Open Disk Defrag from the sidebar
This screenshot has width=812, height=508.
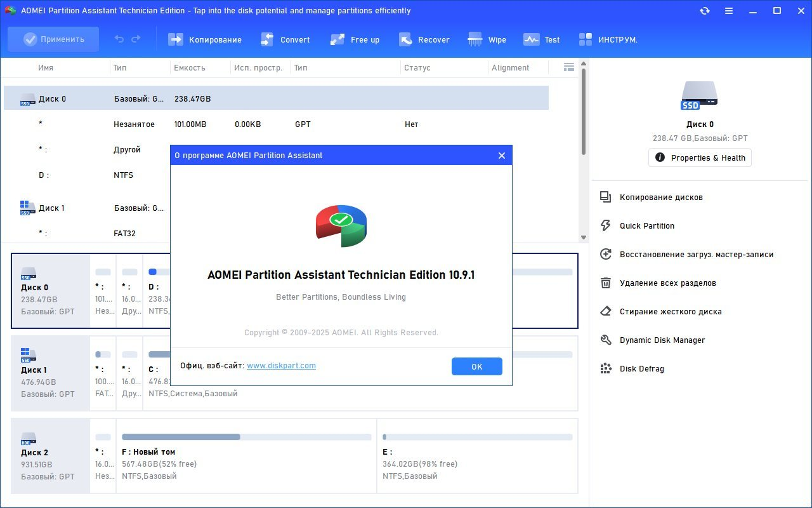641,369
